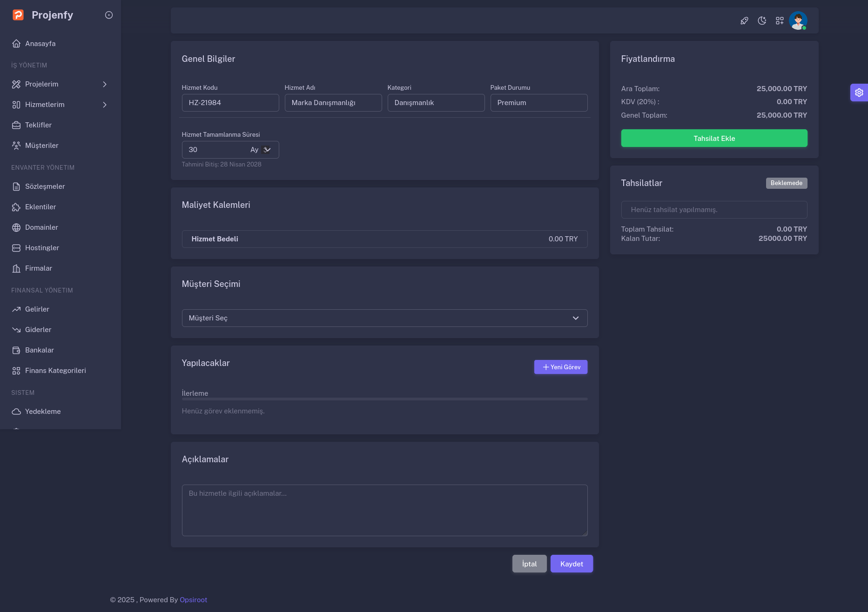Focus the Açıklamalar text area
Viewport: 868px width, 612px height.
[384, 510]
